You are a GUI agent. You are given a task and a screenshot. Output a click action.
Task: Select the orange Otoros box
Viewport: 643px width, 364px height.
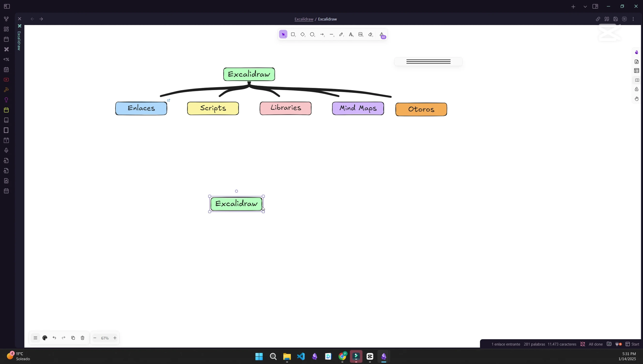click(x=421, y=110)
